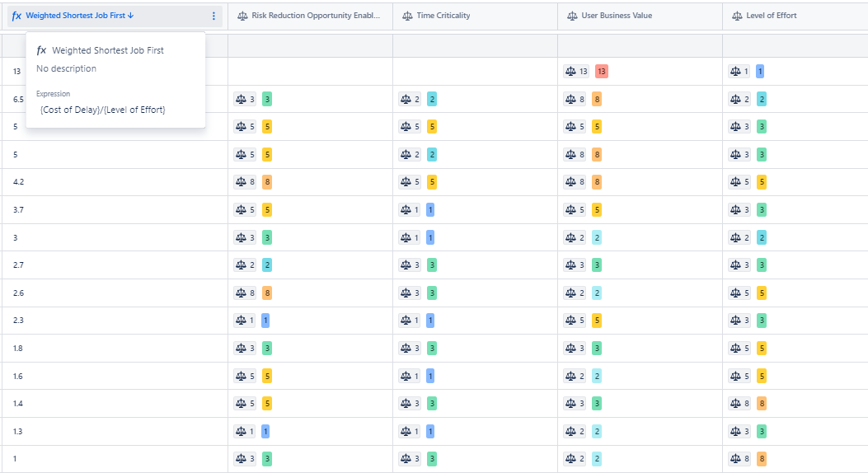Click the green 3 Time Criticality badge in the score 1.8 row

pos(432,348)
